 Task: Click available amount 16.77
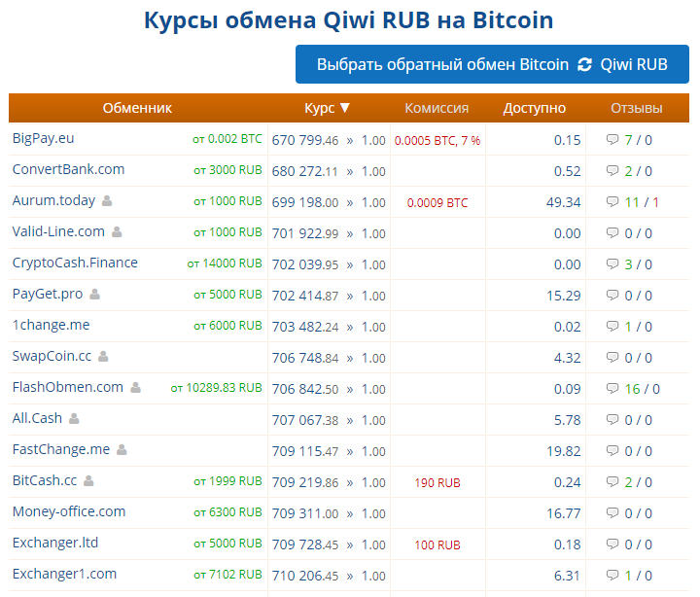563,513
